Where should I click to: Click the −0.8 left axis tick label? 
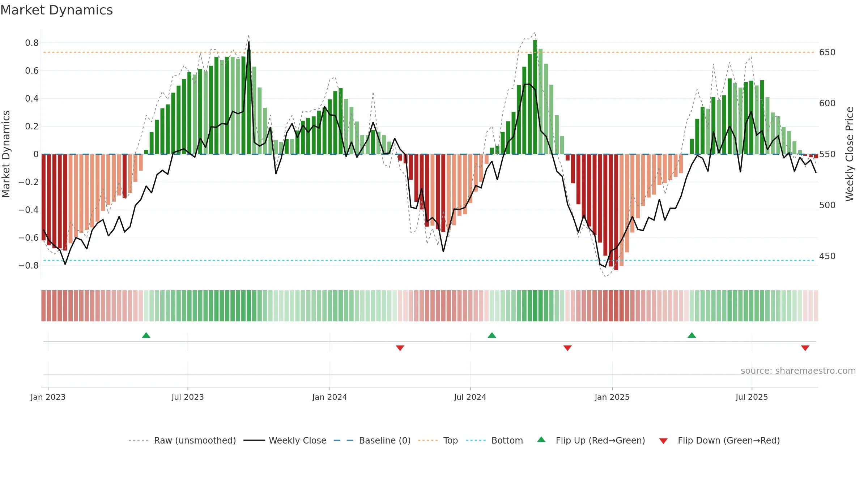(29, 266)
